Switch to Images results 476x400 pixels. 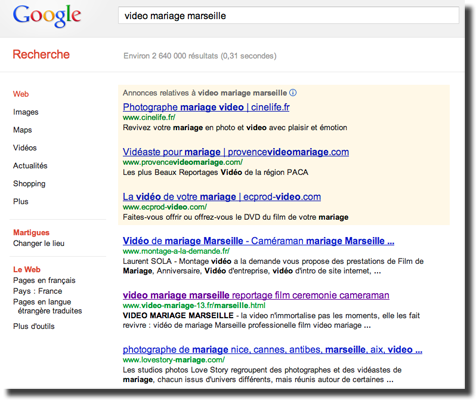(26, 112)
